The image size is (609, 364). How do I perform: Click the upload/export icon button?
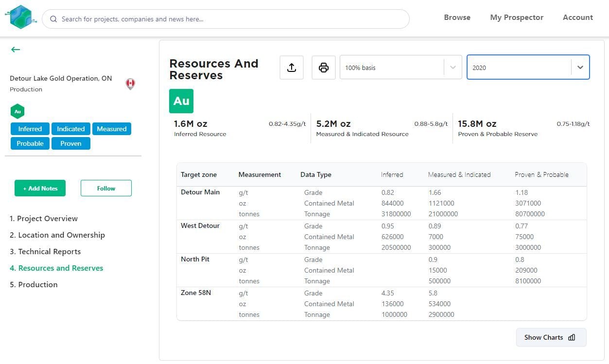click(x=292, y=68)
